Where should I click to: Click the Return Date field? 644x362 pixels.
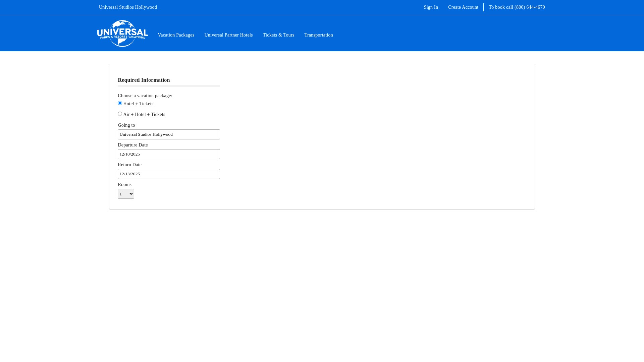pos(169,174)
